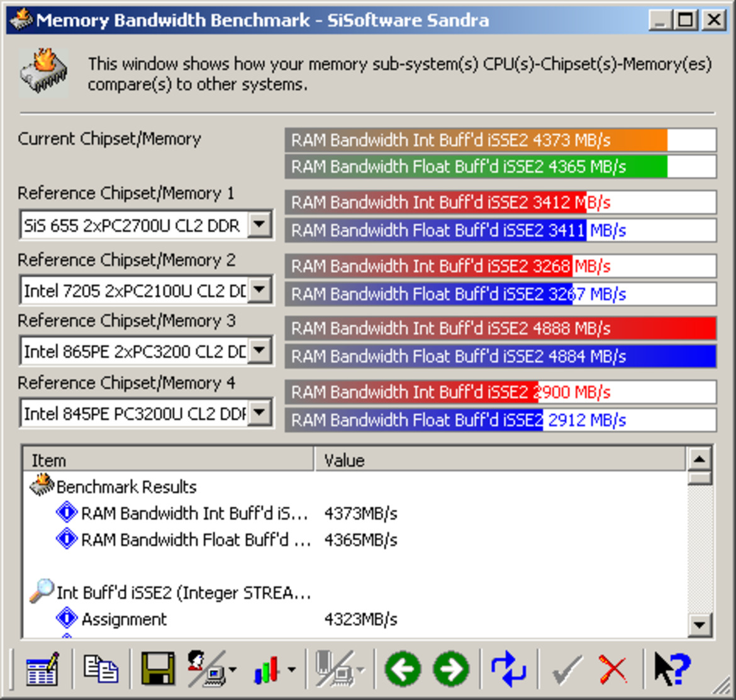The image size is (736, 700).
Task: Click the info icon beside RAM Bandwidth Int Buff'd
Action: point(67,513)
